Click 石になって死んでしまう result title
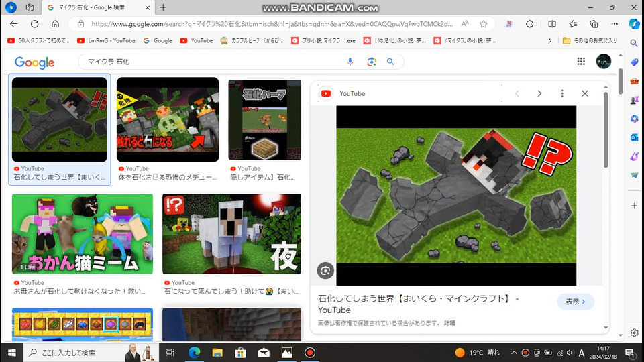The image size is (644, 362). [231, 291]
